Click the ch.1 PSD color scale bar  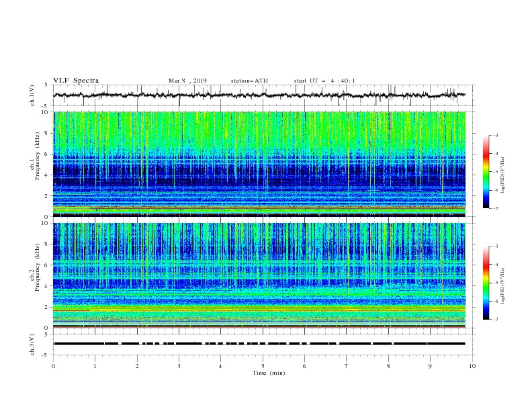point(486,172)
